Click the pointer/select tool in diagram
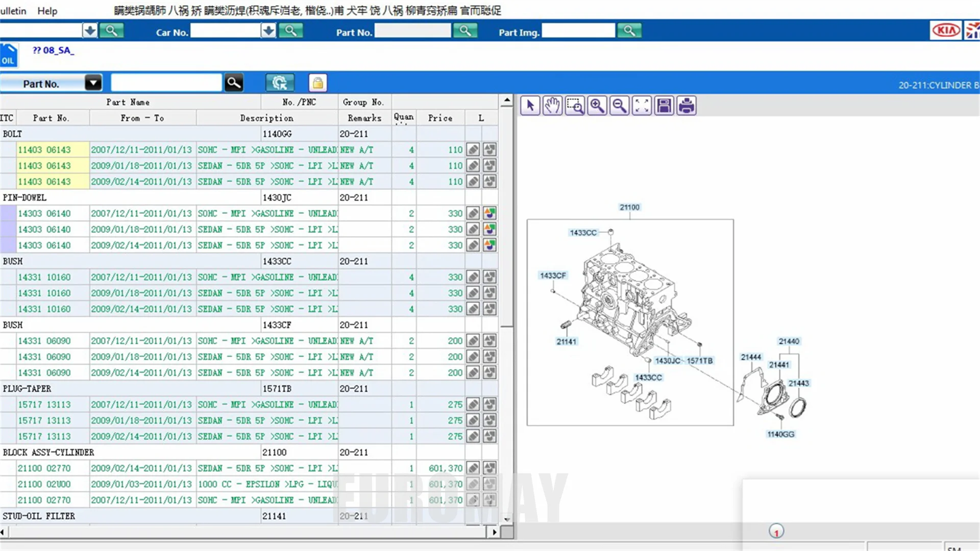The width and height of the screenshot is (980, 551). point(529,106)
